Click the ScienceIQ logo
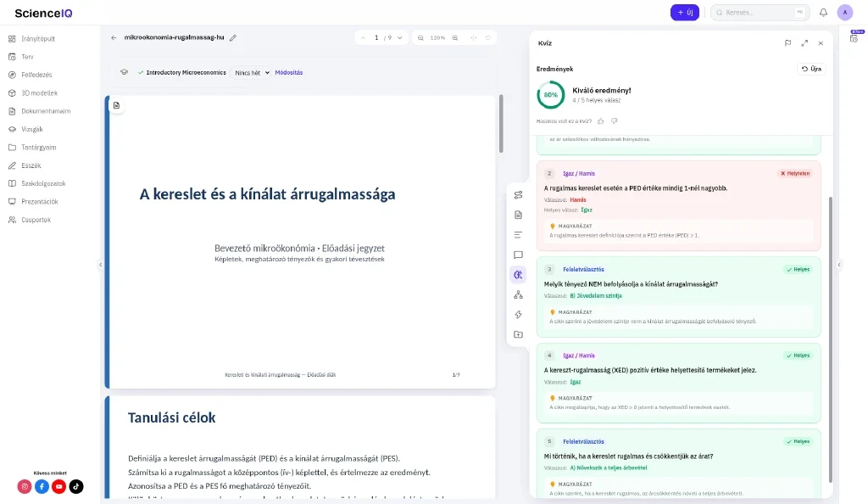Image resolution: width=868 pixels, height=504 pixels. 43,13
